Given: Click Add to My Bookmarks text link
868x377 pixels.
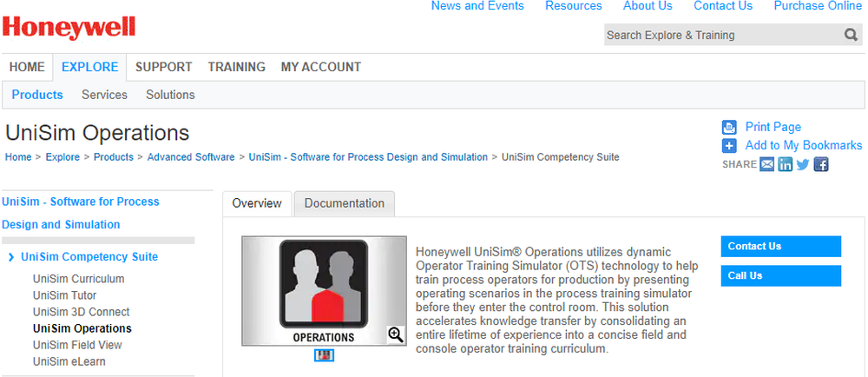Looking at the screenshot, I should (804, 145).
